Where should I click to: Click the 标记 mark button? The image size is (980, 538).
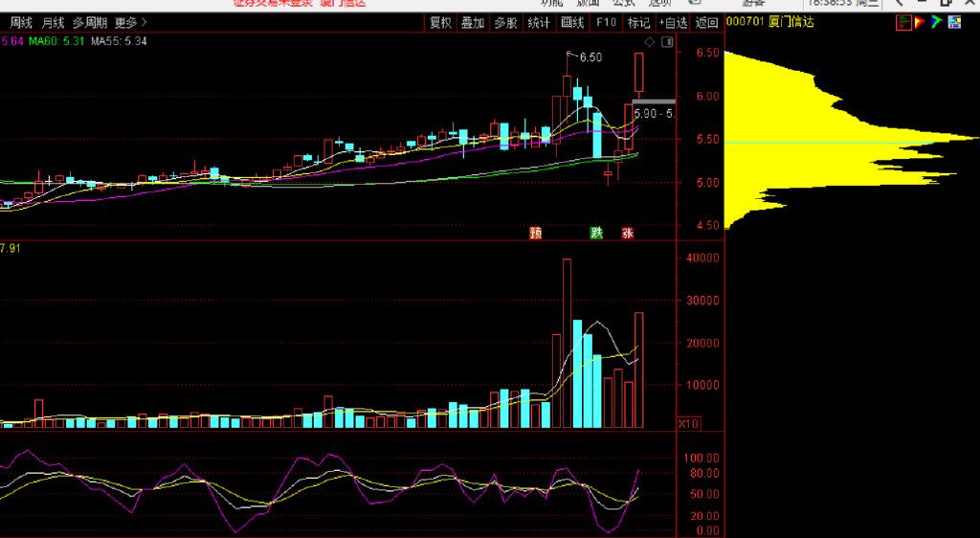point(638,23)
